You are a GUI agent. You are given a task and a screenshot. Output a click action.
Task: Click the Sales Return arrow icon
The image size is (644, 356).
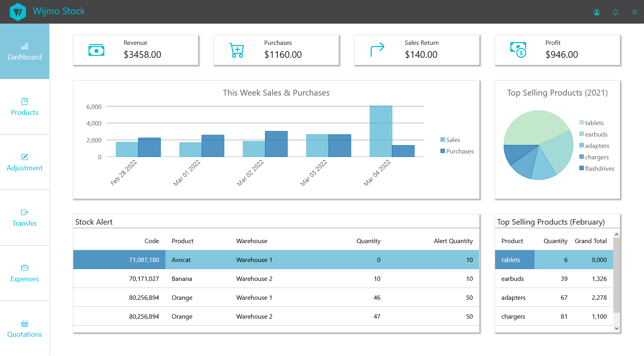[x=377, y=50]
